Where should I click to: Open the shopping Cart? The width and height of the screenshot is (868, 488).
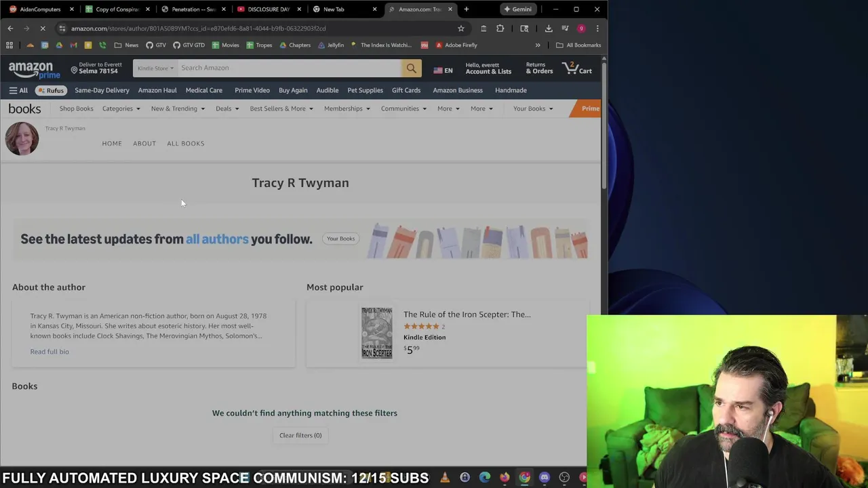[x=576, y=68]
